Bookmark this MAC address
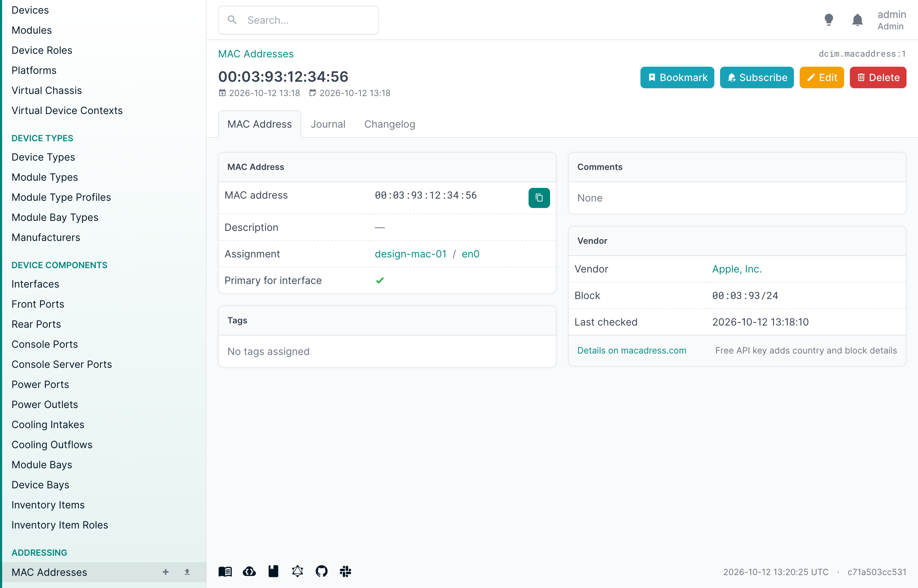The image size is (918, 588). click(x=677, y=77)
